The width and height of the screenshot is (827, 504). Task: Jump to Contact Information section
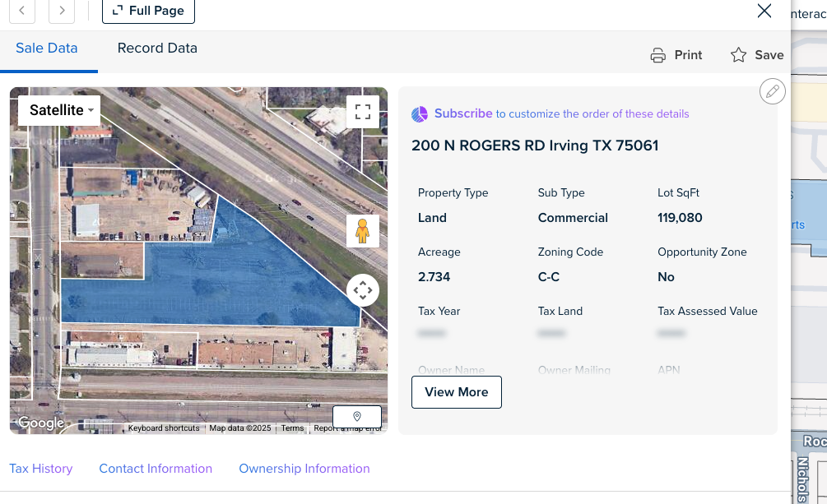[156, 469]
